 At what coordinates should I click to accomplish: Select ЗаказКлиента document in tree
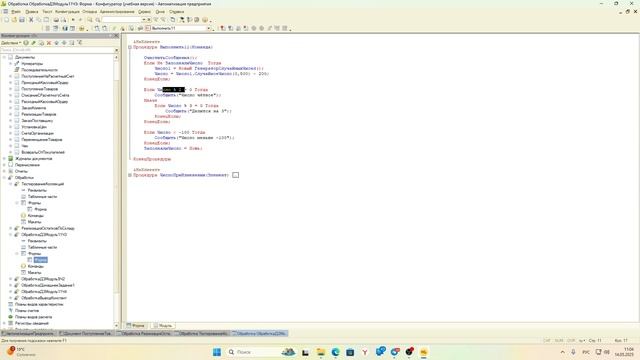coord(34,108)
